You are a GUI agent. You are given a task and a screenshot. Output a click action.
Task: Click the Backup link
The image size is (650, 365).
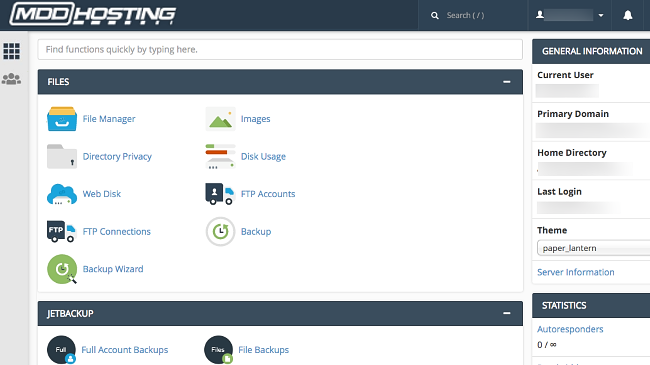256,231
